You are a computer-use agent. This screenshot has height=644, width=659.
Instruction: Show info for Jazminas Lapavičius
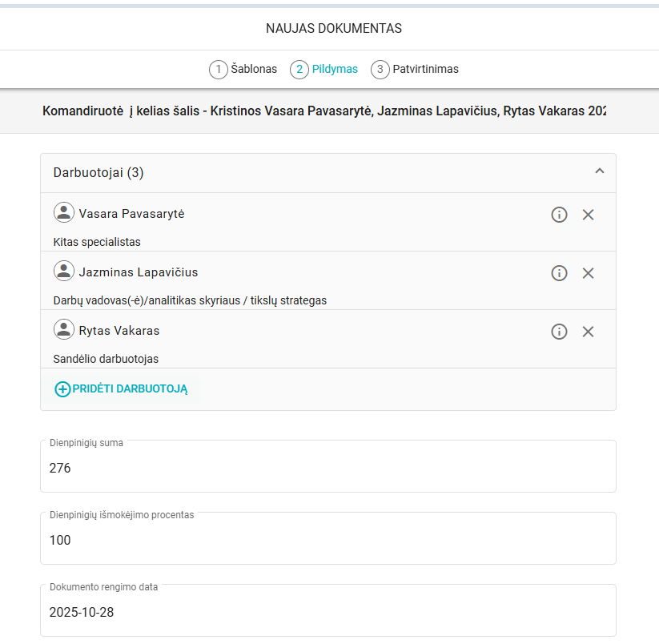pos(559,273)
